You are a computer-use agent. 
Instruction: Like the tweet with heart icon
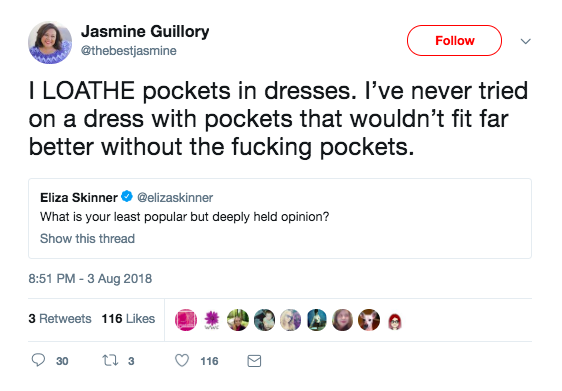pyautogui.click(x=182, y=361)
